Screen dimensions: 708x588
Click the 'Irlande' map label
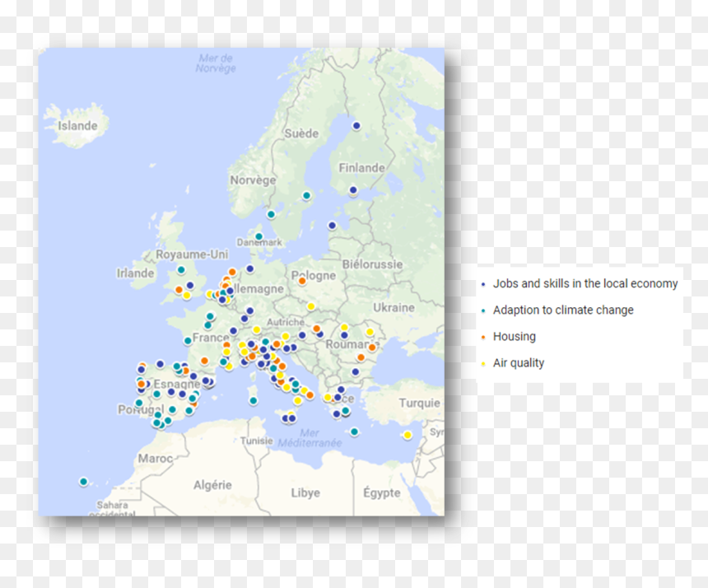tap(136, 273)
